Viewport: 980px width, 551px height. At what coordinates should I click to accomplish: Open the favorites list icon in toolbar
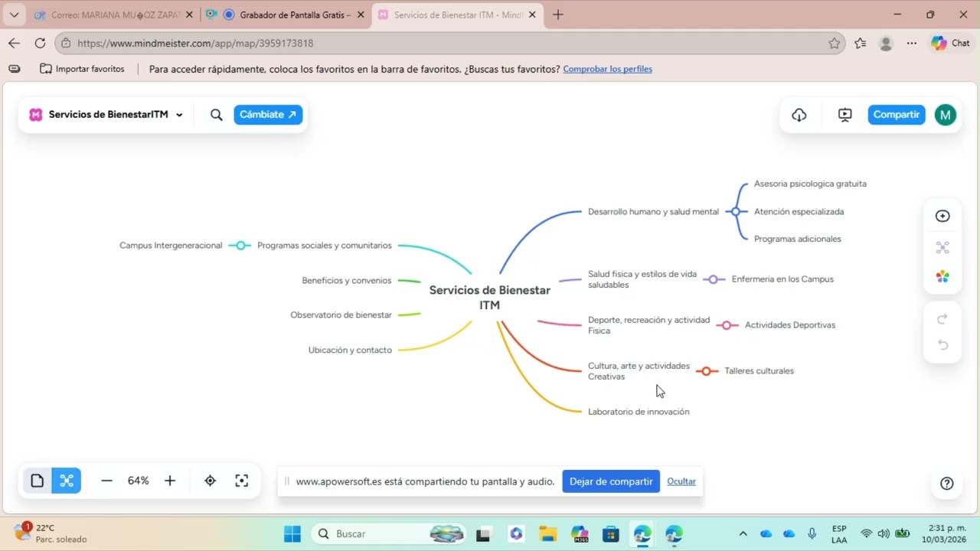[860, 44]
